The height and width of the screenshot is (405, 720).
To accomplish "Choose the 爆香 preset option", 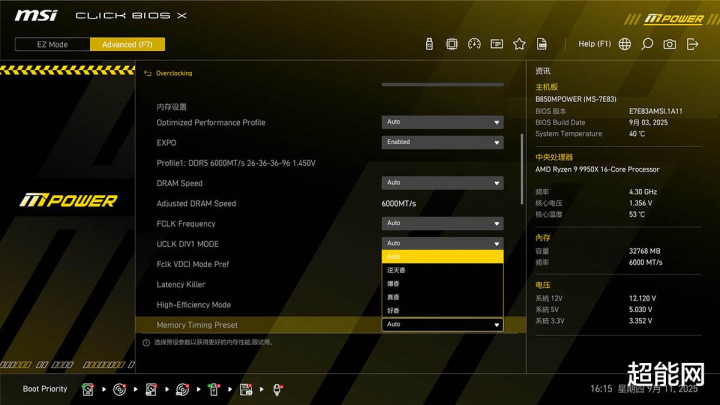I will tap(442, 284).
